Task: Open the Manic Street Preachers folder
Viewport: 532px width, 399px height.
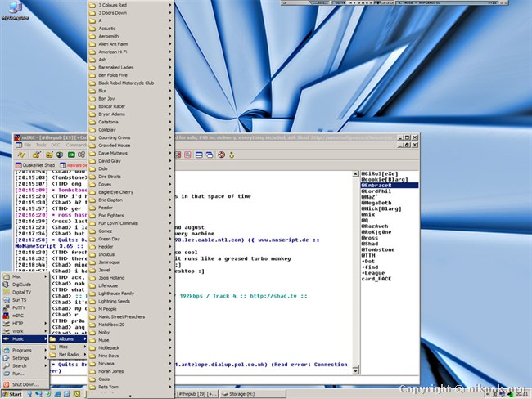Action: 131,316
